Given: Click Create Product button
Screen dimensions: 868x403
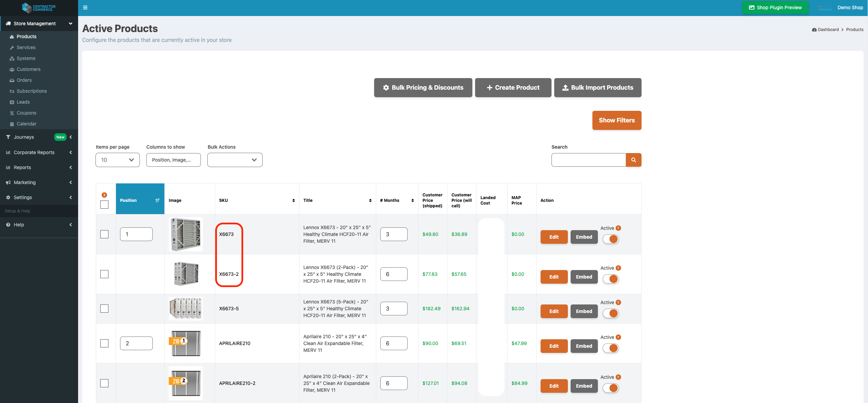Looking at the screenshot, I should click(513, 88).
